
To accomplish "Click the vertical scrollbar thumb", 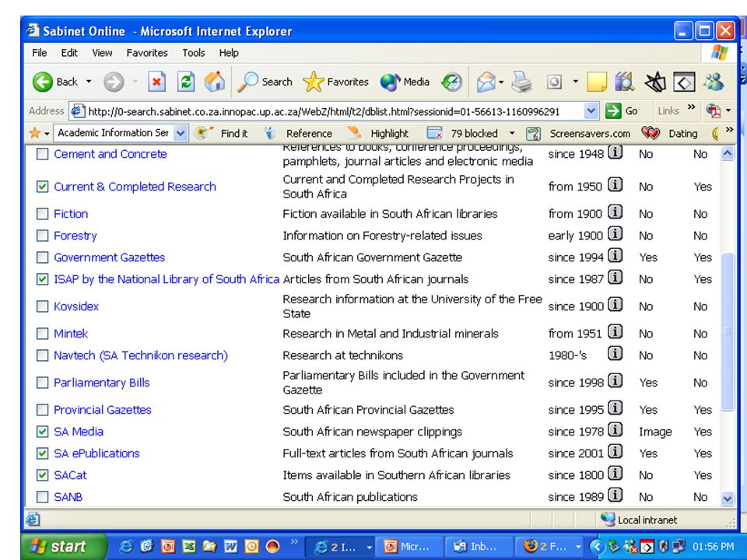I will pos(727,331).
